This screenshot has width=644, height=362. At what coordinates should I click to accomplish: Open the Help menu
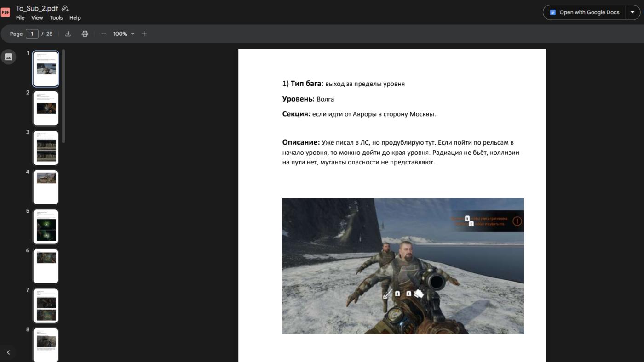pyautogui.click(x=75, y=18)
